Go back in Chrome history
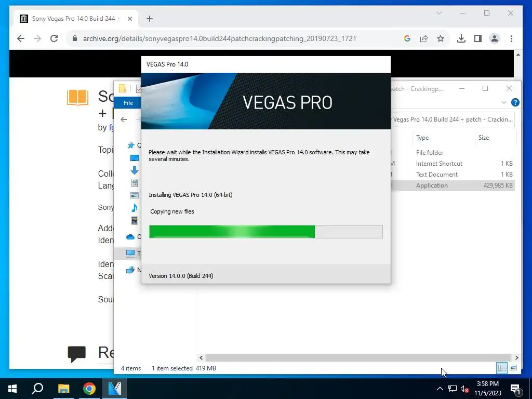Viewport: 532px width, 399px height. [21, 38]
